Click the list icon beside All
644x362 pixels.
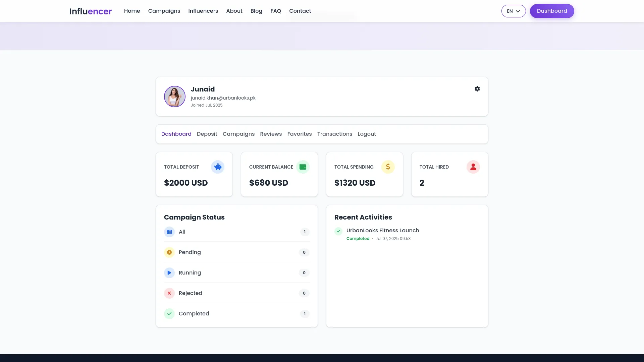pyautogui.click(x=169, y=232)
